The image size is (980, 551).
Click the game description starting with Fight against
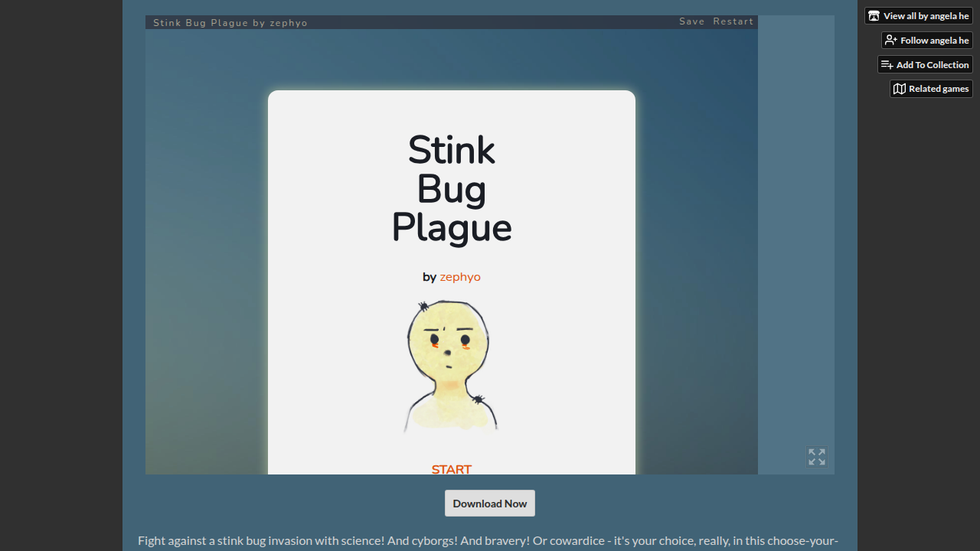click(488, 541)
